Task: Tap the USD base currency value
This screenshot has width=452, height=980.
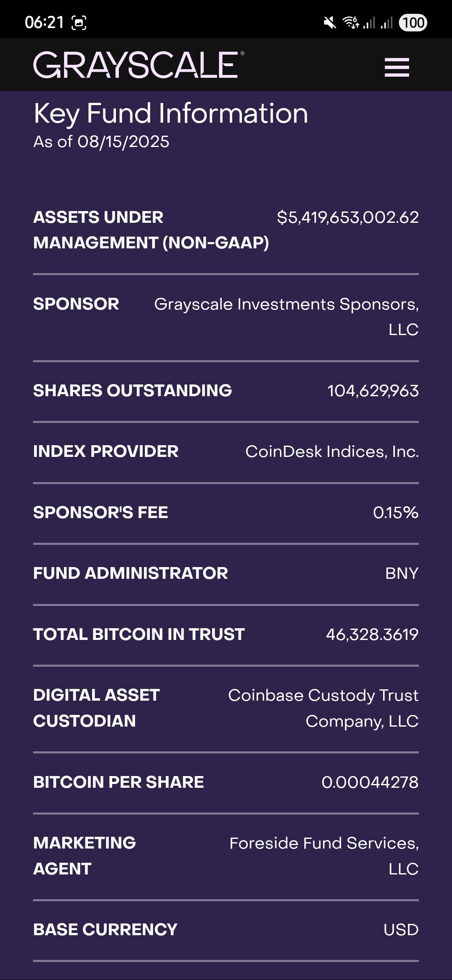Action: 401,930
